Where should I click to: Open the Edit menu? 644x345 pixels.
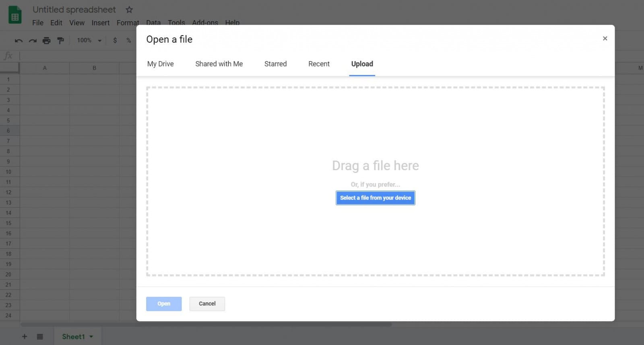pyautogui.click(x=56, y=23)
